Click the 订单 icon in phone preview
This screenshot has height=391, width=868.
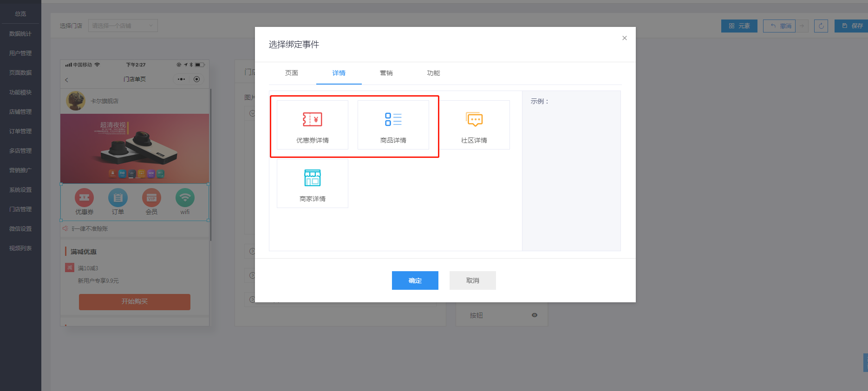[x=118, y=198]
